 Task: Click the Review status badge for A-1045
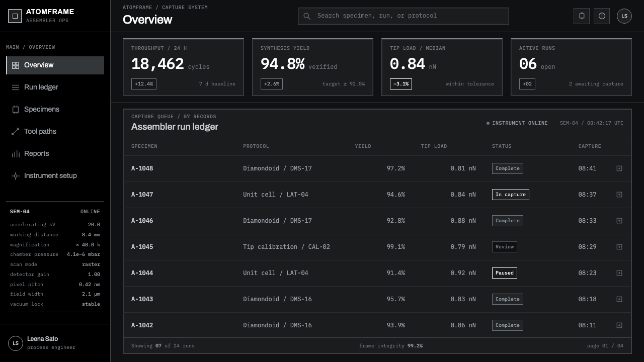505,247
